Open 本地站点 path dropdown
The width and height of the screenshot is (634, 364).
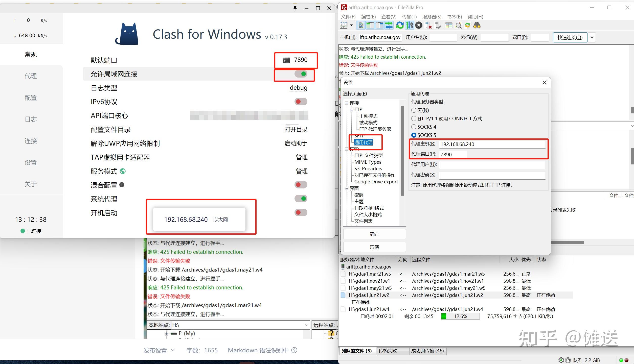(x=306, y=325)
